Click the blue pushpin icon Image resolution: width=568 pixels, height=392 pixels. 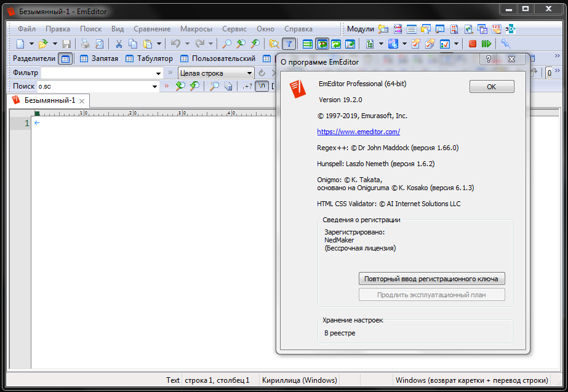tap(506, 44)
